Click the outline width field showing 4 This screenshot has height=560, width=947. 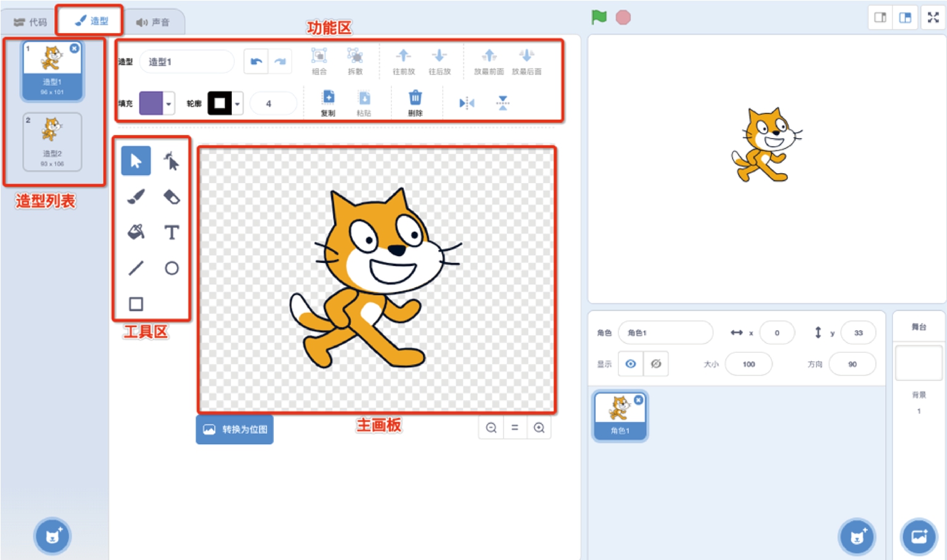point(273,103)
